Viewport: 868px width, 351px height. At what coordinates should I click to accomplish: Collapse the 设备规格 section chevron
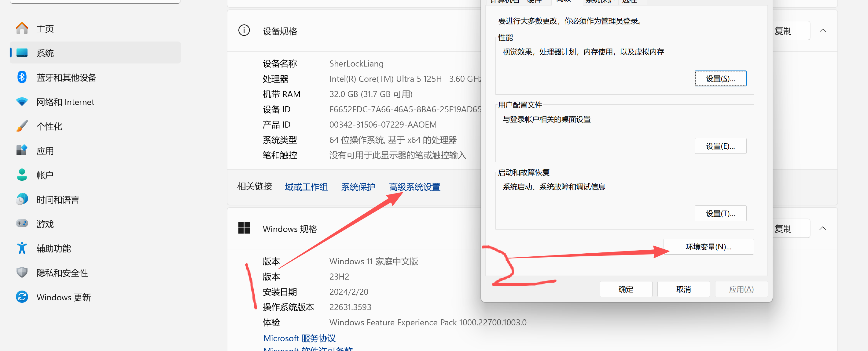(x=822, y=31)
